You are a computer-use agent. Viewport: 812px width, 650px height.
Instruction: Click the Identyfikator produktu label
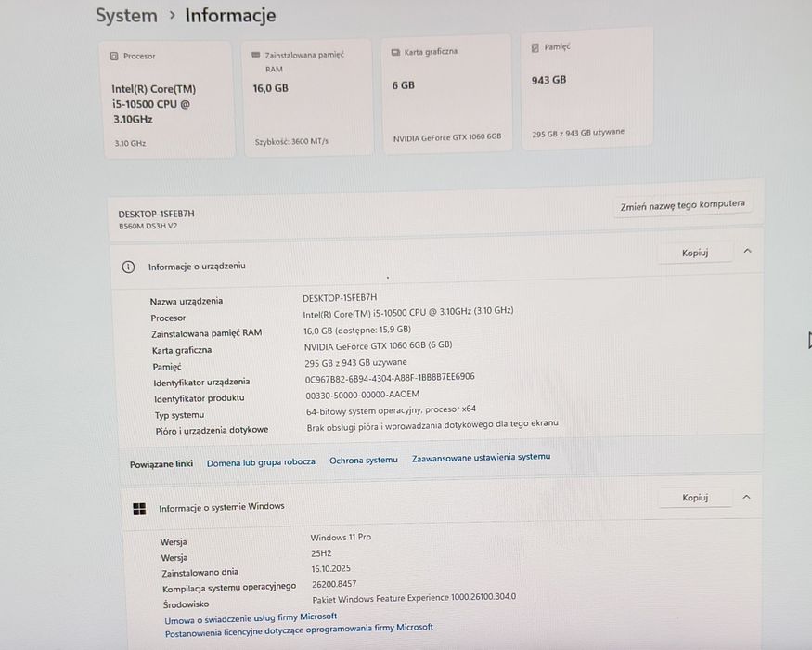[199, 398]
